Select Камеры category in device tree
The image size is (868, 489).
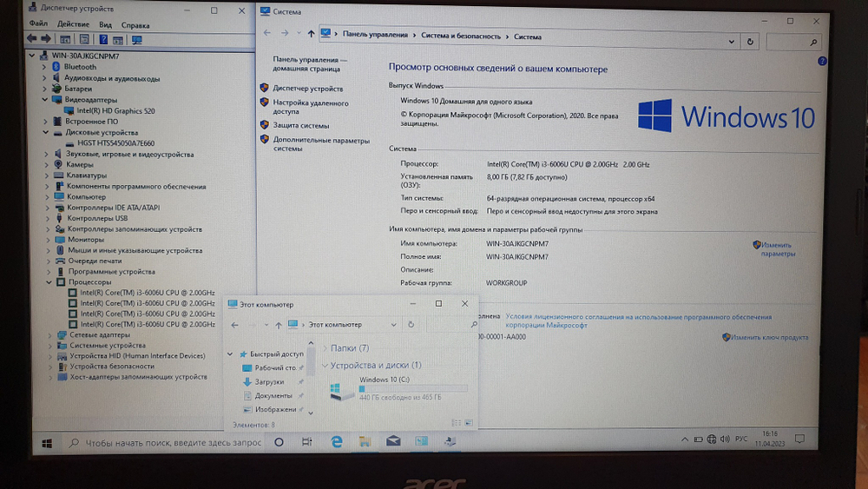tap(80, 164)
